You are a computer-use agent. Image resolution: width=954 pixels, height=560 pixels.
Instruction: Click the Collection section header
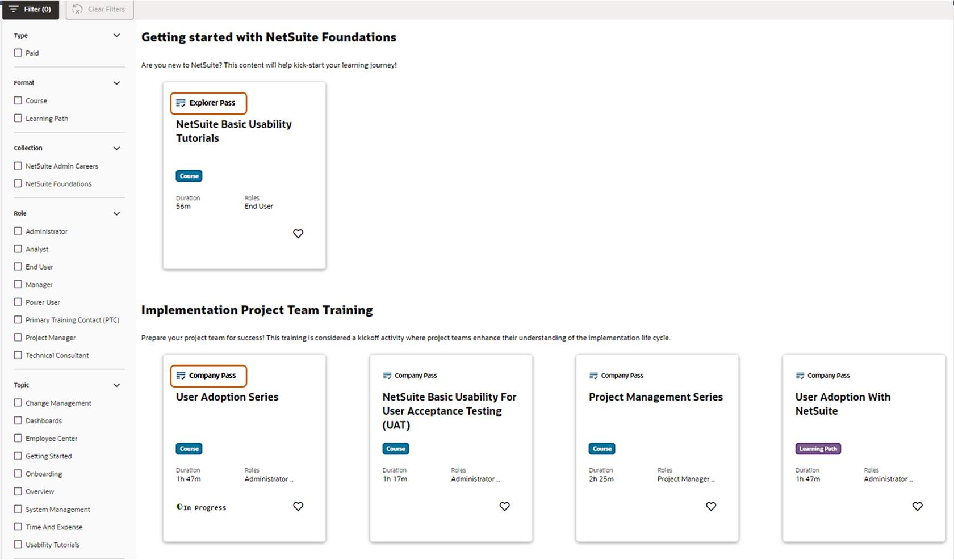27,148
